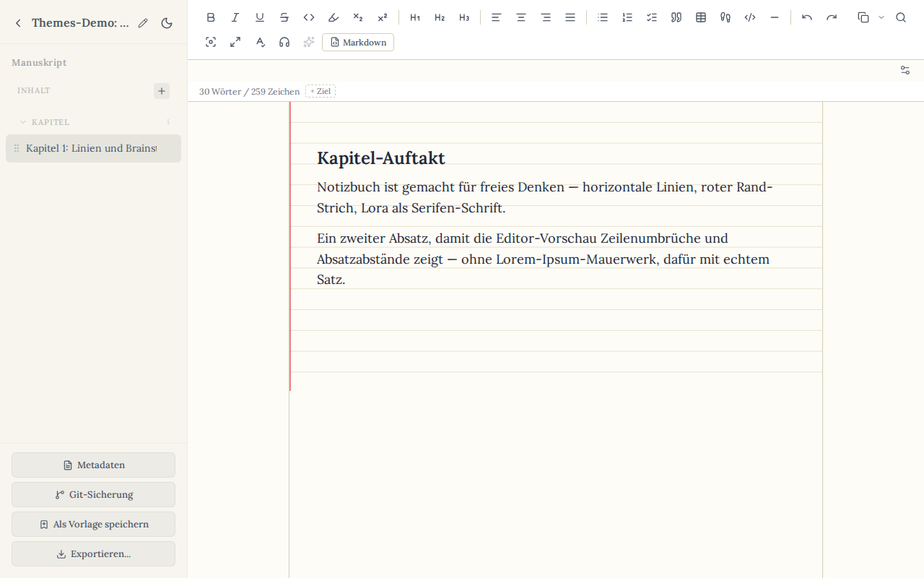Click the Themes-Demo project title
Viewport: 924px width, 578px height.
80,23
